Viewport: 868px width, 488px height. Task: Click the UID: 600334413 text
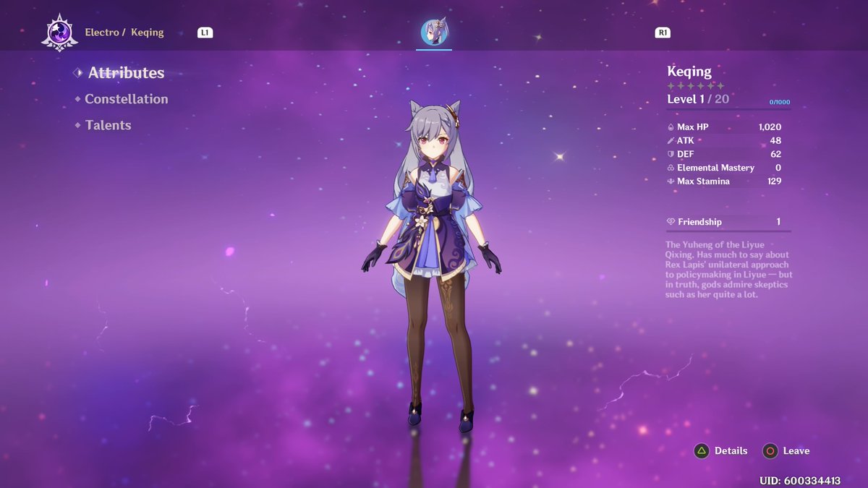pos(800,481)
